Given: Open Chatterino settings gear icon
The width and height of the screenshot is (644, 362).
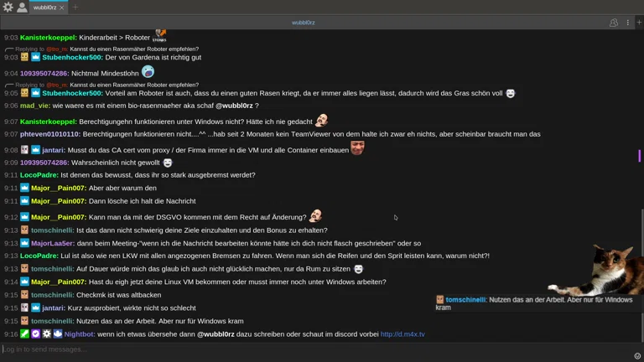Looking at the screenshot, I should coord(8,7).
